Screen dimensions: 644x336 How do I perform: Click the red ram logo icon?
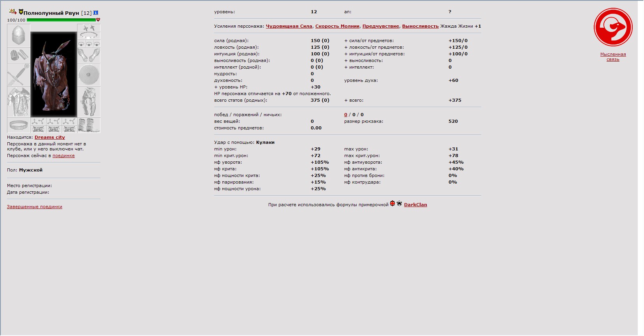613,27
